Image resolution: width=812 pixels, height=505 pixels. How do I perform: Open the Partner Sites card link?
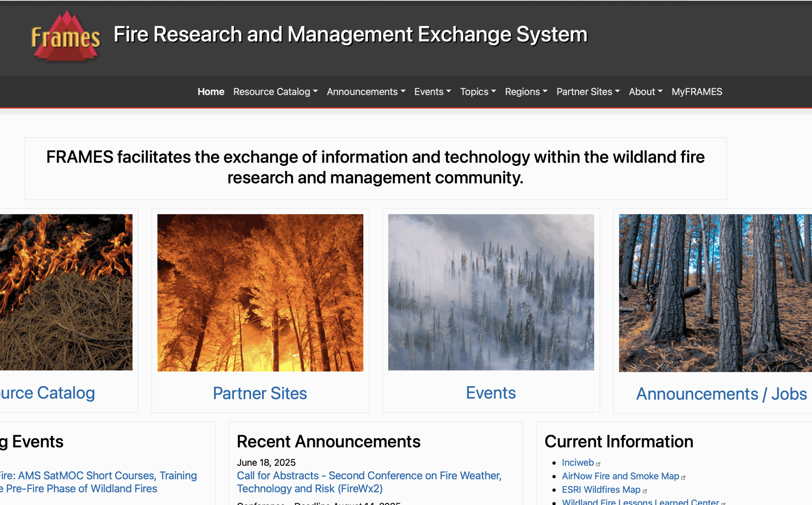(260, 393)
